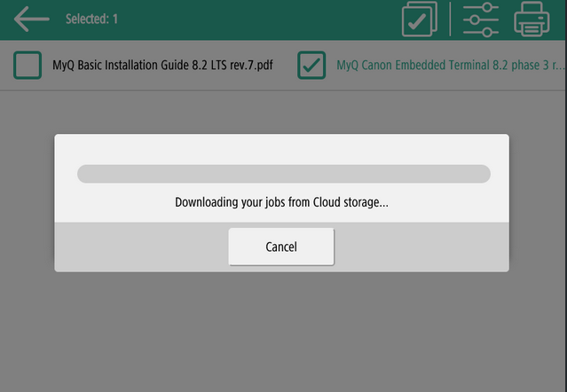The image size is (567, 392).
Task: Cancel the cloud download
Action: pos(281,247)
